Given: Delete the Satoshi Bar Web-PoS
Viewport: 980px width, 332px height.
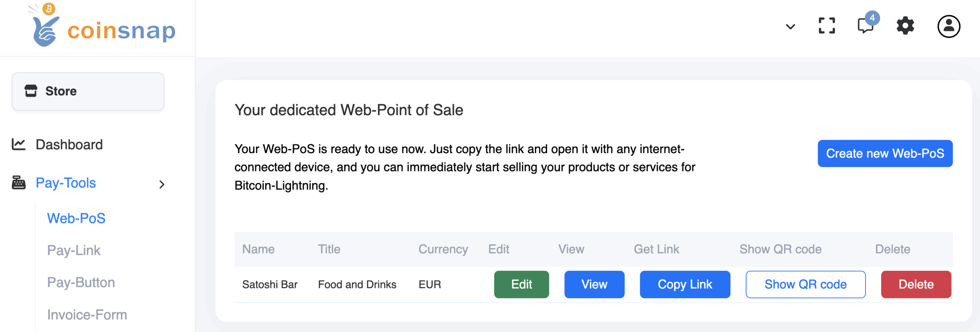Looking at the screenshot, I should [x=916, y=284].
